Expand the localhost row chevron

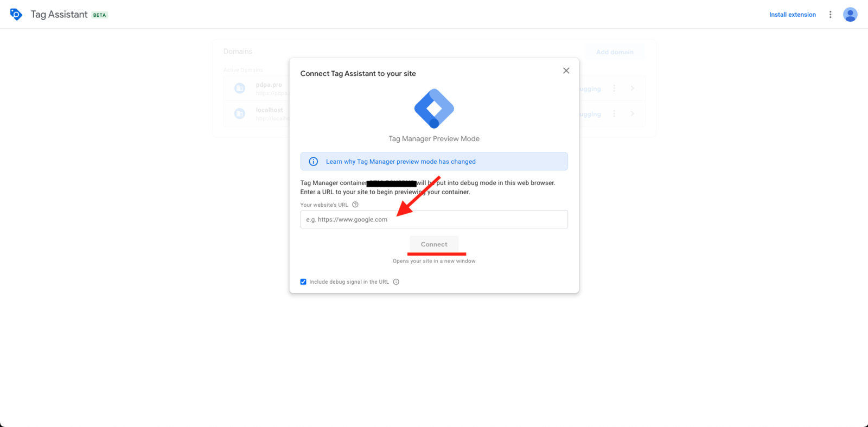click(x=632, y=113)
